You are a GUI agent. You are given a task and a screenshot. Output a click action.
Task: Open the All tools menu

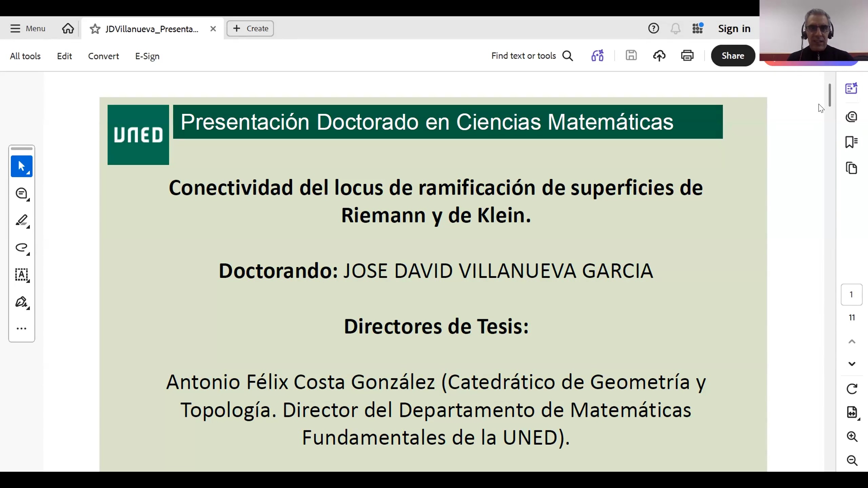pyautogui.click(x=25, y=56)
